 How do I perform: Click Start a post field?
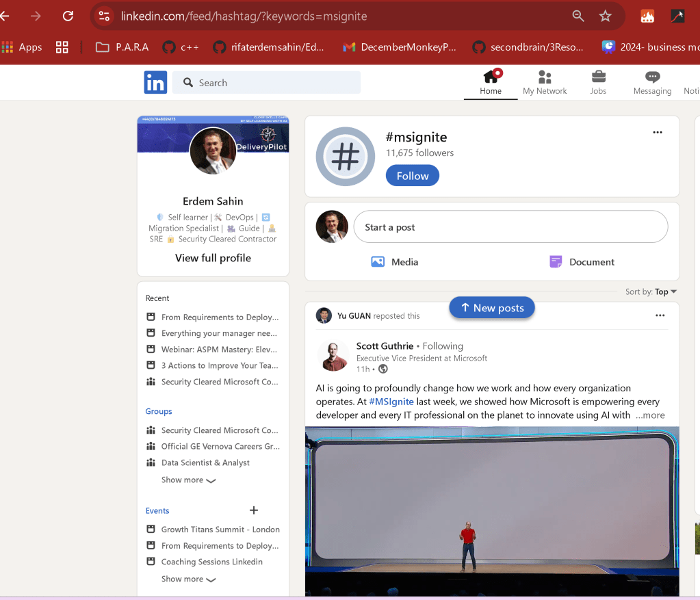[x=510, y=226]
